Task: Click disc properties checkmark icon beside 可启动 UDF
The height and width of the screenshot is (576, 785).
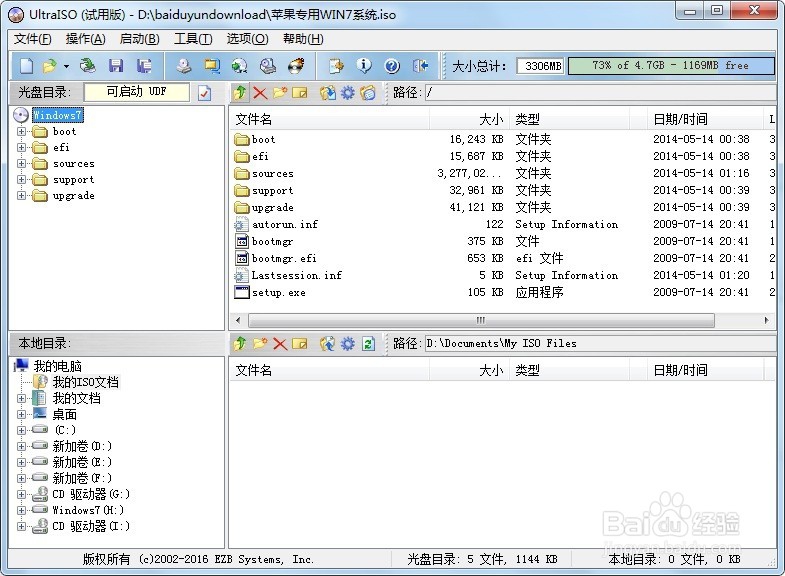Action: (204, 93)
